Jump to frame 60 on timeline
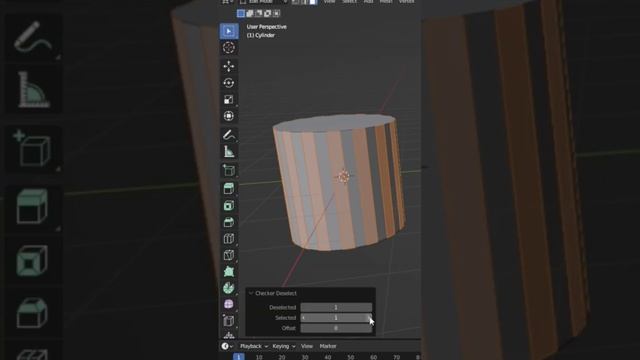This screenshot has height=360, width=640. (x=373, y=357)
